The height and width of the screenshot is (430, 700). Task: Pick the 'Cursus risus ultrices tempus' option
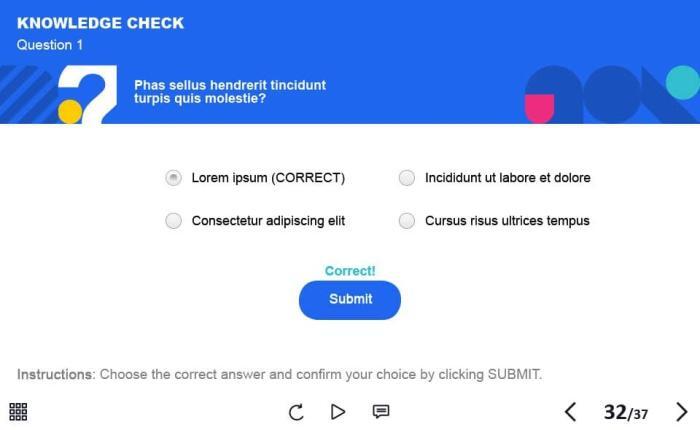(x=407, y=221)
